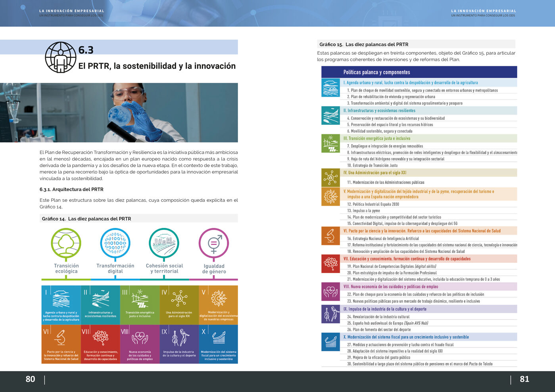Screen dimensions: 555x392
Task: Click the Cohesión social y territorial icon
Action: tap(164, 243)
